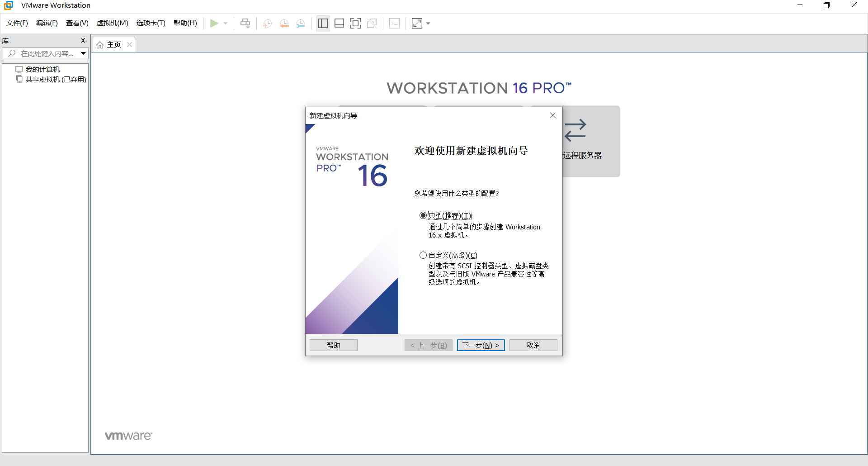Open the 编辑(E) menu
The width and height of the screenshot is (868, 466).
(x=47, y=23)
